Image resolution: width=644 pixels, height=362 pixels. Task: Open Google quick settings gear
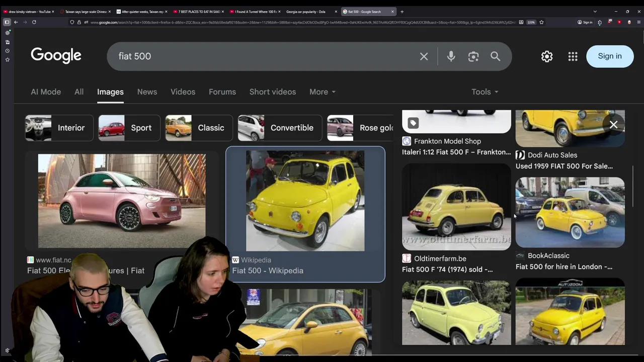(547, 56)
